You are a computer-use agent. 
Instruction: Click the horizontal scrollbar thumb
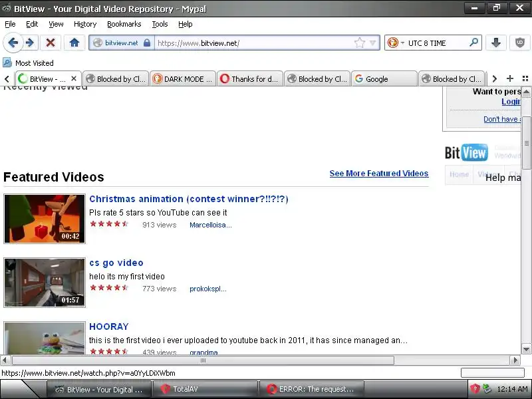coord(203,360)
